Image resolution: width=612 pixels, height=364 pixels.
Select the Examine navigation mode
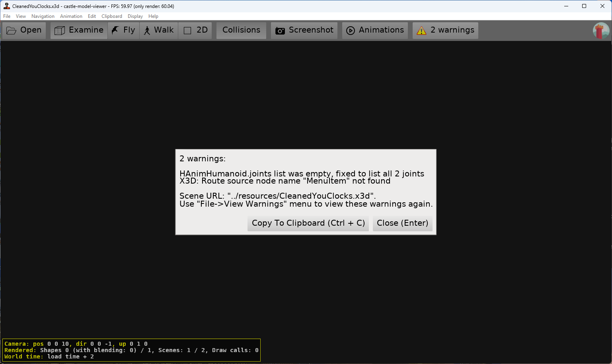coord(79,30)
